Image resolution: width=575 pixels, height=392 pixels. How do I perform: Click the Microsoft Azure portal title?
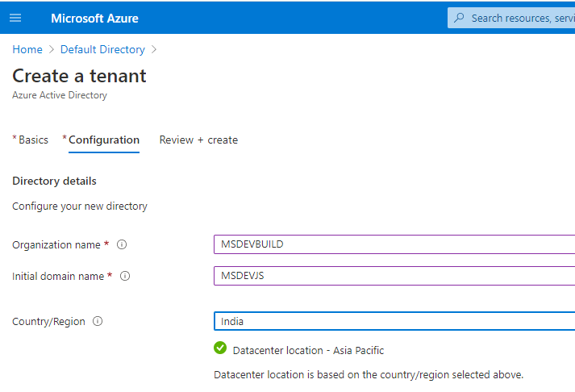coord(94,18)
